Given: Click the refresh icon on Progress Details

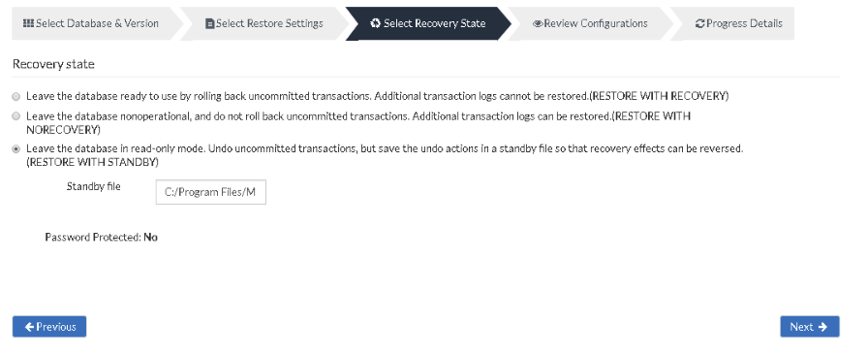Looking at the screenshot, I should click(700, 24).
